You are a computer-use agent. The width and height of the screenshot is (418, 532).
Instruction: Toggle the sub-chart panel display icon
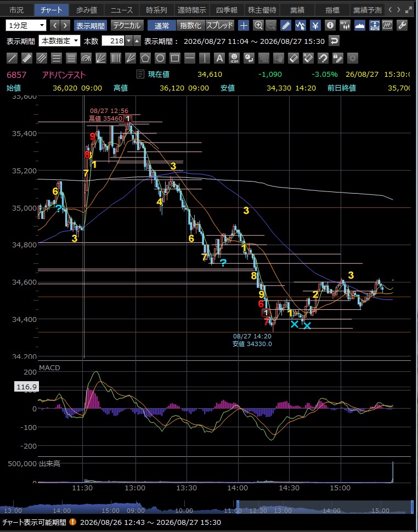tap(387, 25)
